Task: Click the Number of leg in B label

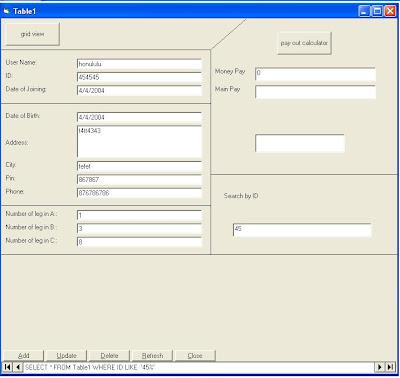Action: 31,227
